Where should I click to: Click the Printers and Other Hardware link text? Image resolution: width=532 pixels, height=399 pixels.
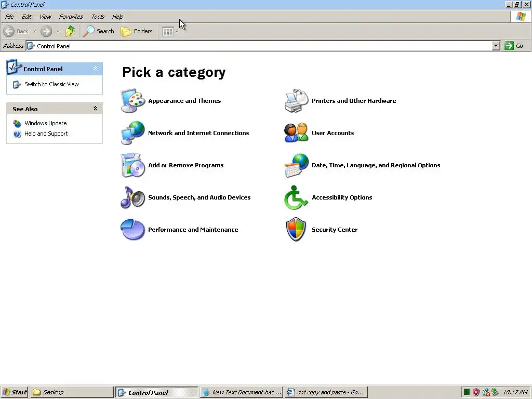click(354, 101)
